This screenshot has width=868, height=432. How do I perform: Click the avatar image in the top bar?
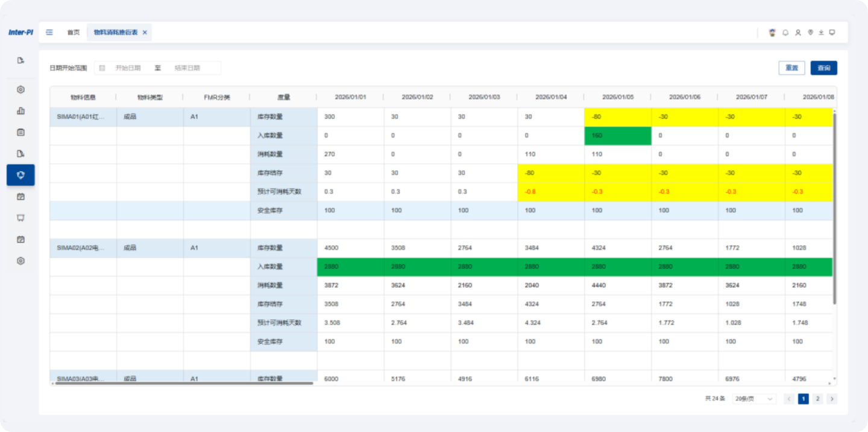pos(772,33)
